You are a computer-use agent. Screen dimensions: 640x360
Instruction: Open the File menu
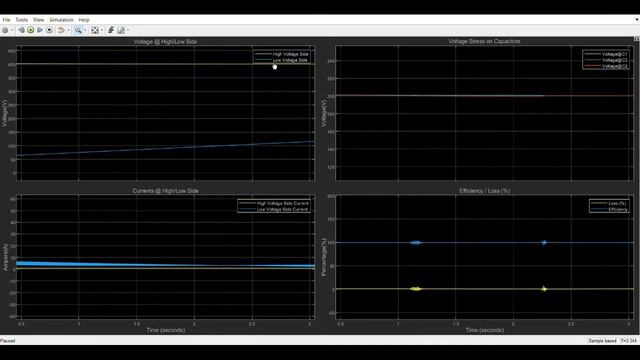[7, 20]
